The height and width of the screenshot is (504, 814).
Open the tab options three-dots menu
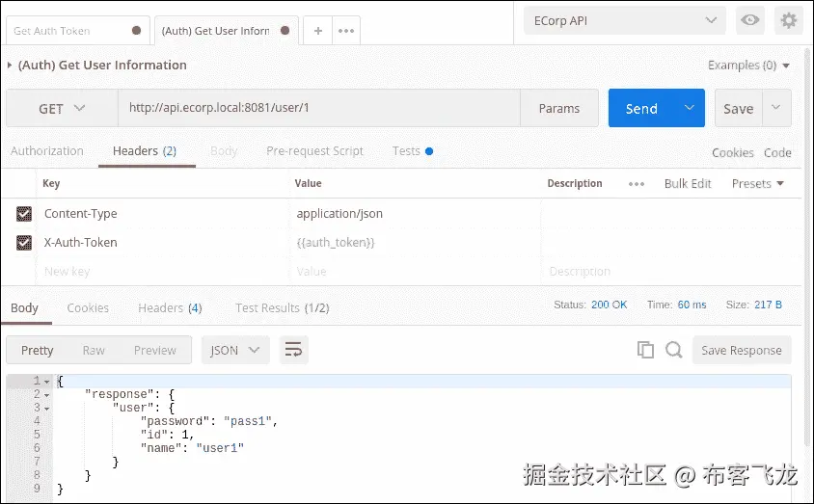pyautogui.click(x=346, y=31)
